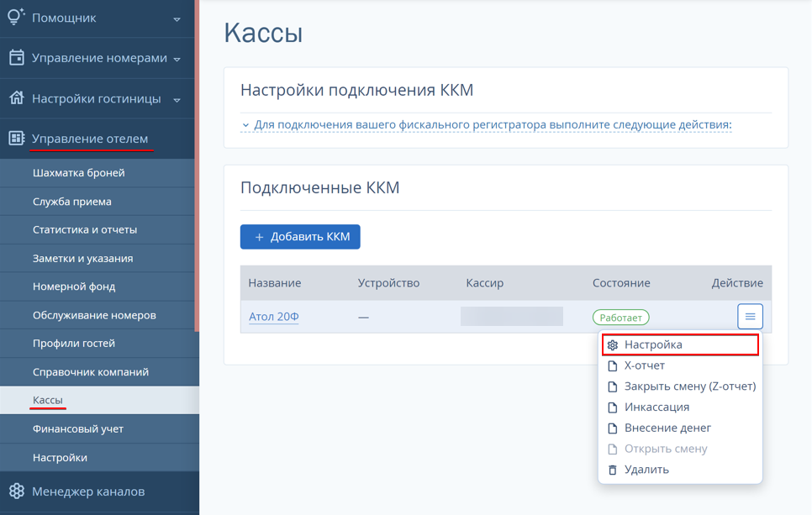Expand the Настройки гостиницы dropdown arrow

coord(177,100)
